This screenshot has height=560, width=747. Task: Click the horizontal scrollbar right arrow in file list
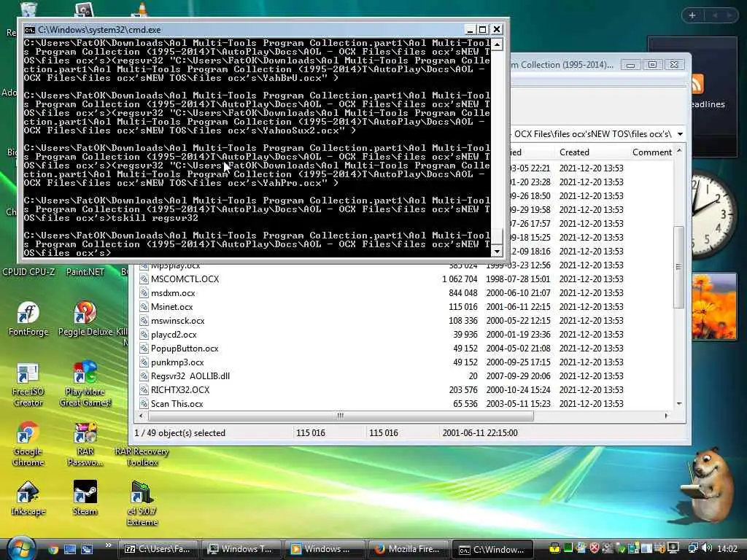click(x=666, y=416)
